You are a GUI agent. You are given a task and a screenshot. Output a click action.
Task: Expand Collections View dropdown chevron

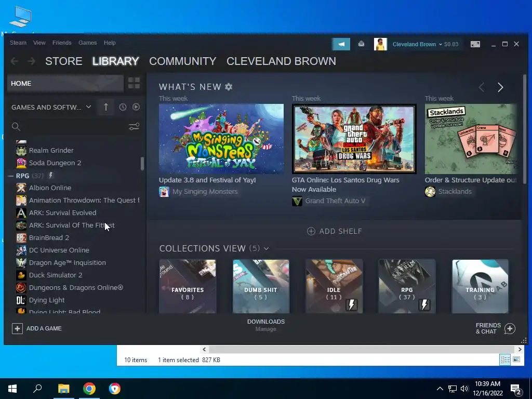pos(267,249)
